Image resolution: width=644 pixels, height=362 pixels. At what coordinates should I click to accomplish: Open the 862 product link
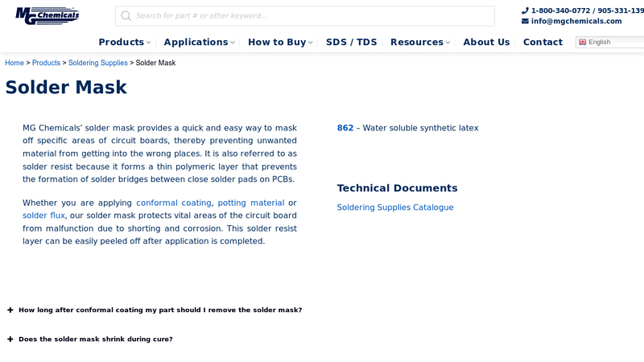coord(345,128)
